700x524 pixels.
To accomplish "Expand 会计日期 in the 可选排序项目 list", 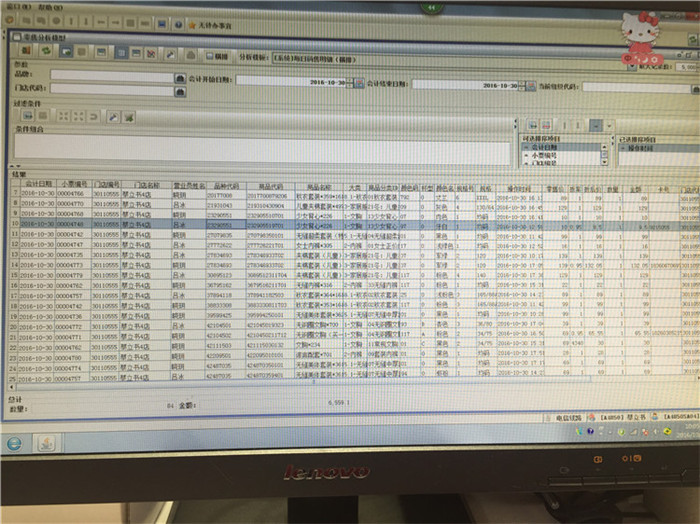I will pos(526,146).
